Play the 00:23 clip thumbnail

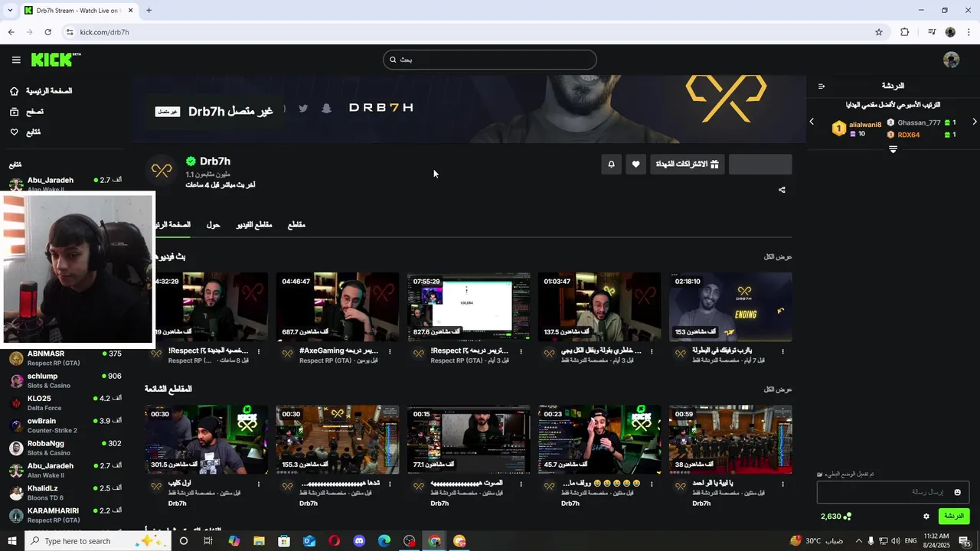point(599,439)
